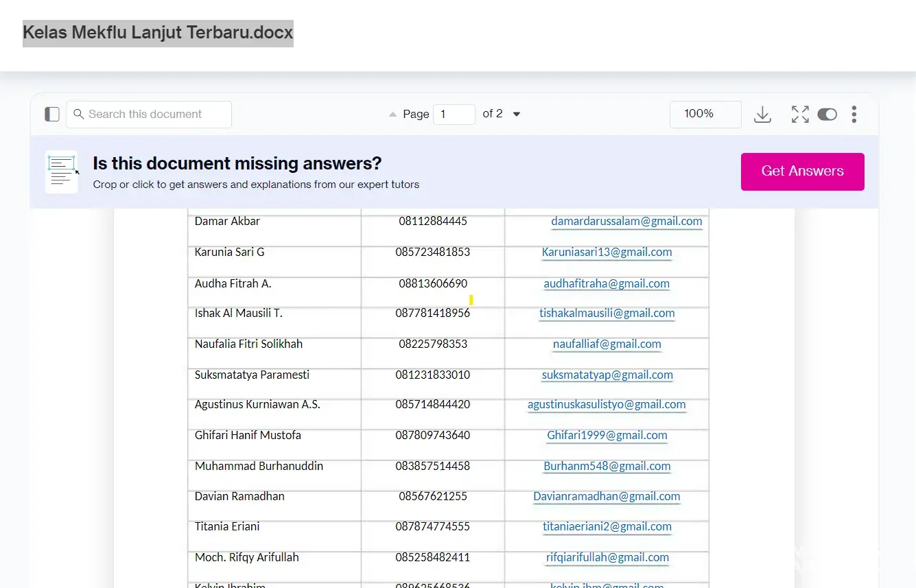Viewport: 916px width, 588px height.
Task: Click the previous page up arrow
Action: click(x=392, y=115)
